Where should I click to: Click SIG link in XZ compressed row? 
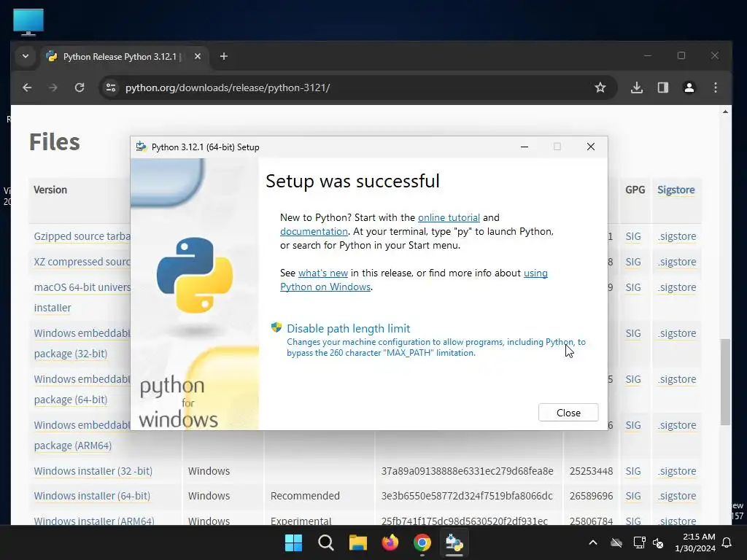pyautogui.click(x=632, y=262)
